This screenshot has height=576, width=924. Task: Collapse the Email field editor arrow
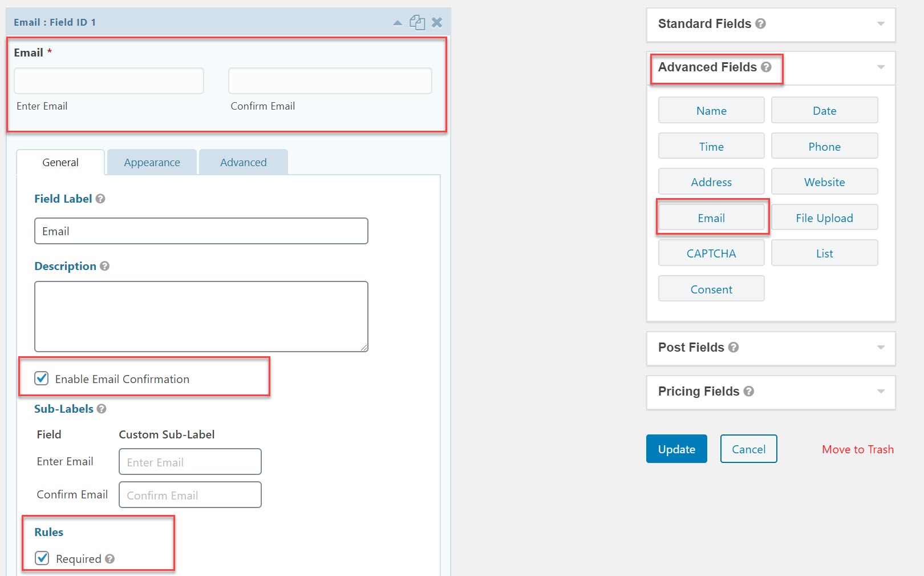click(x=398, y=23)
